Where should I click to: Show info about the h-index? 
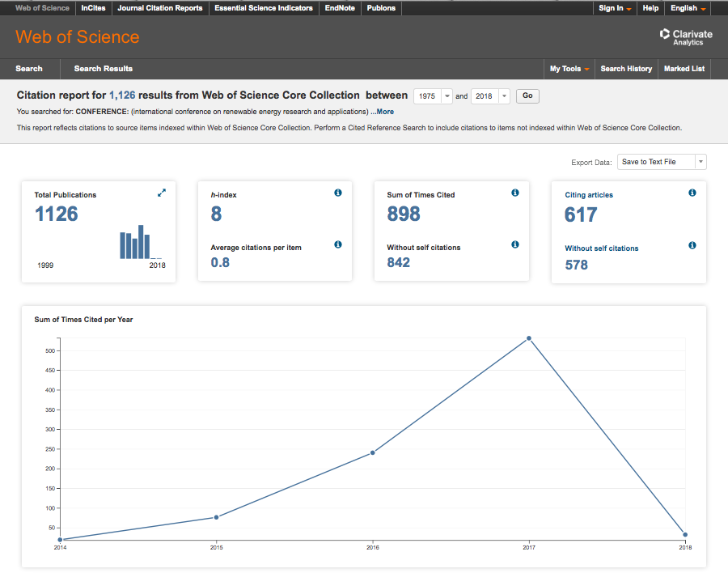point(338,193)
